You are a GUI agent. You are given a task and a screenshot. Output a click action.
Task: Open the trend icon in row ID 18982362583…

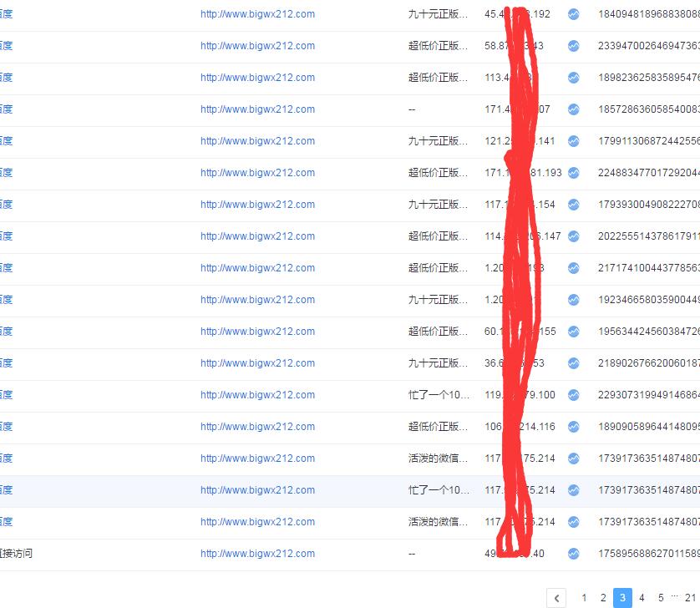coord(574,78)
